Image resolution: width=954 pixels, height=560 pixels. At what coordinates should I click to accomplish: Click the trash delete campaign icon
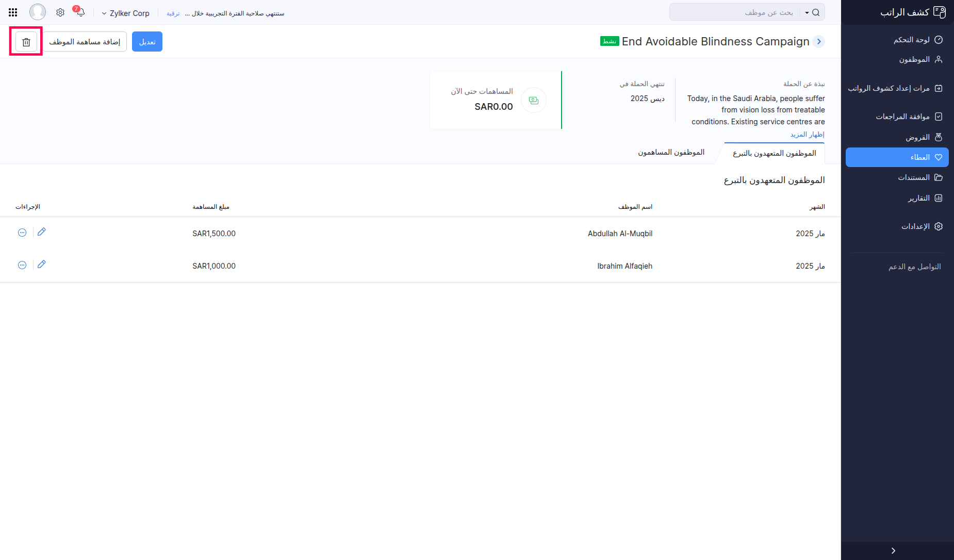[x=26, y=42]
